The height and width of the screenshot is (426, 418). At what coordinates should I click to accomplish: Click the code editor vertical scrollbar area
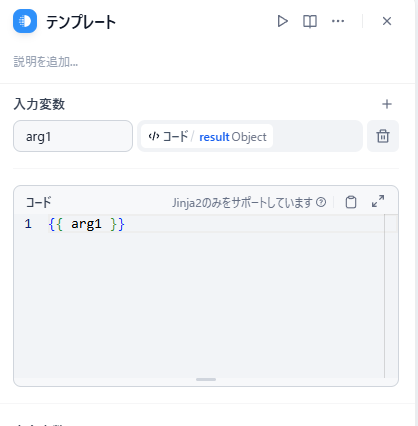pyautogui.click(x=390, y=296)
